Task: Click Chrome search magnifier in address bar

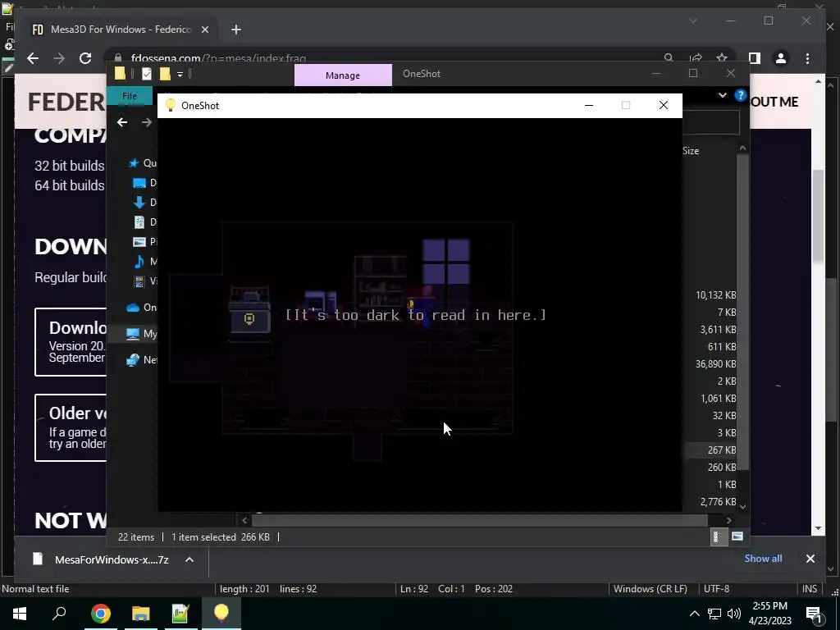Action: (x=669, y=58)
